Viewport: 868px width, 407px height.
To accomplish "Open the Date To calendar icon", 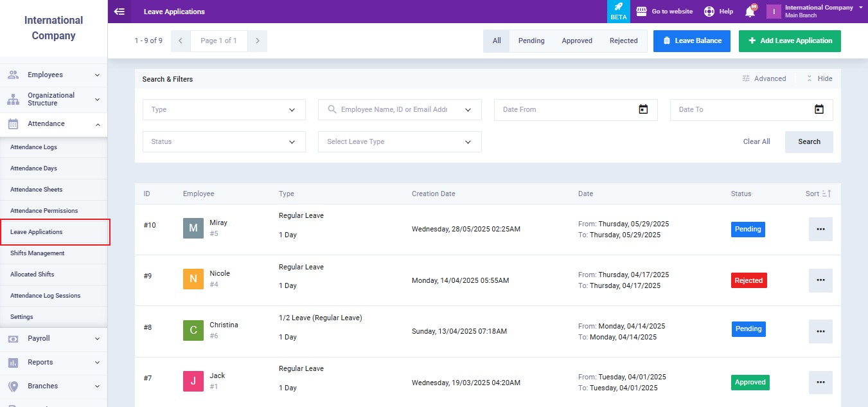I will click(x=819, y=109).
